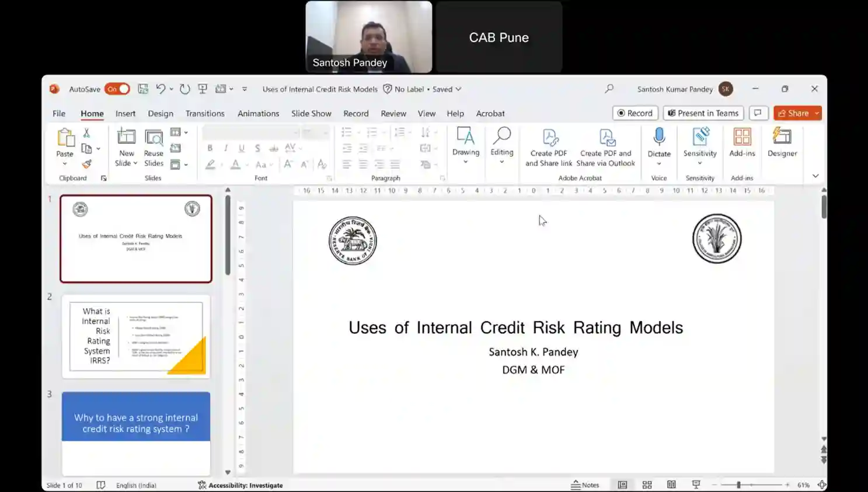Select slide 2 thumbnail about IRRS
Screen dimensions: 868x492
pyautogui.click(x=136, y=336)
